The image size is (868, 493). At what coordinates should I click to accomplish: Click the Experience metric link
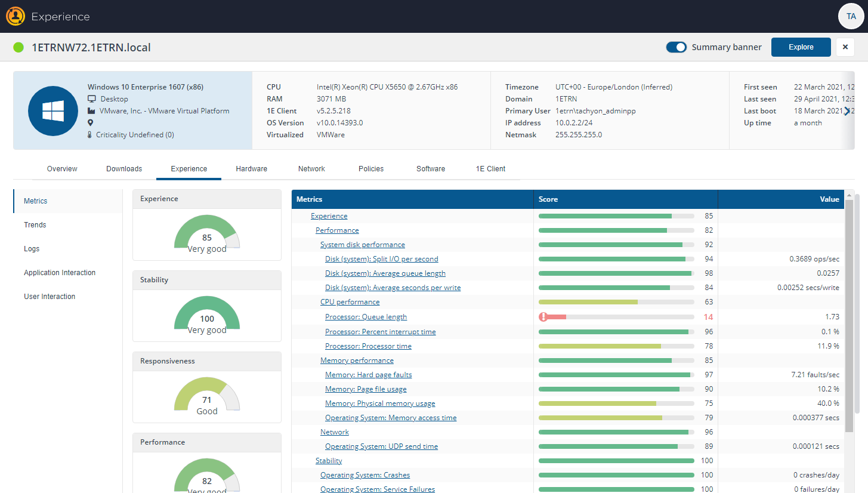[x=329, y=216]
